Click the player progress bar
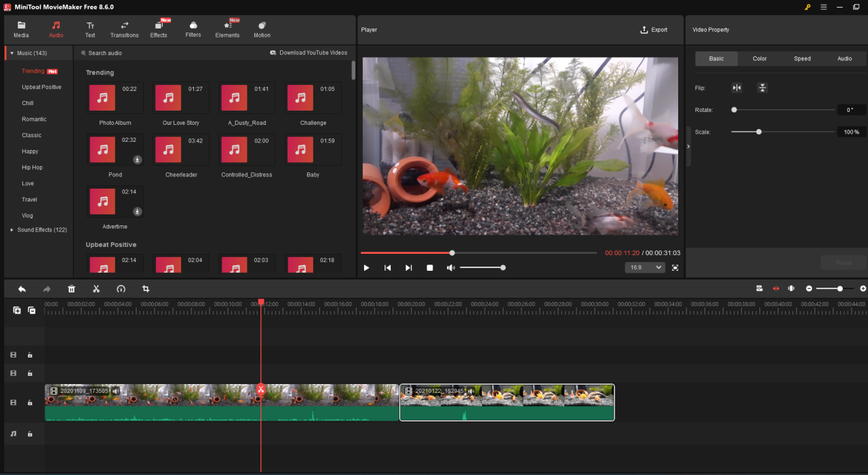Screen dimensions: 868x475 point(479,253)
